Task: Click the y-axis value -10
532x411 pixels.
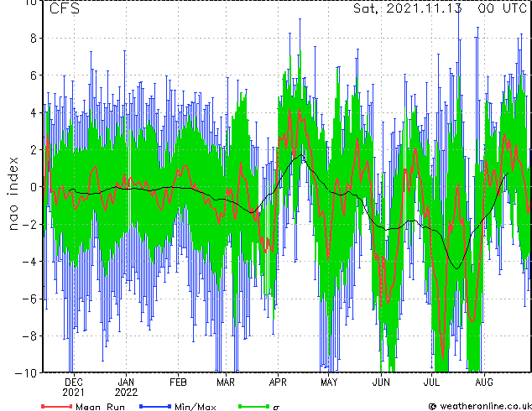Action: (26, 373)
